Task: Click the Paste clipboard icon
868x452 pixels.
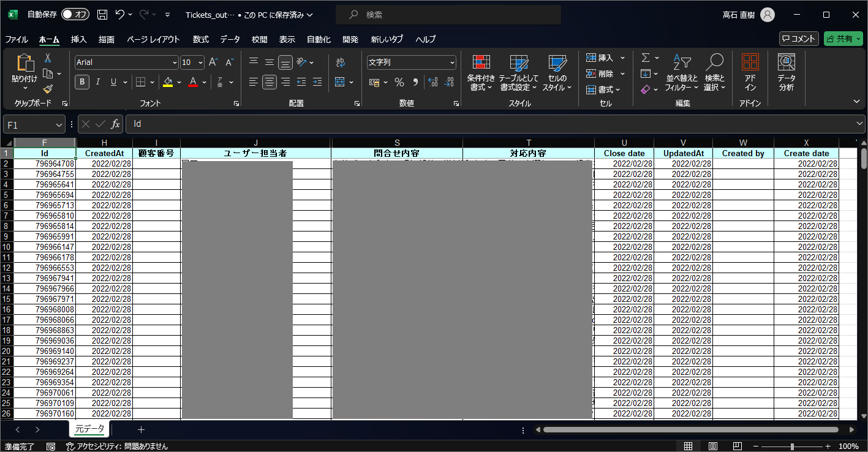Action: pos(25,62)
